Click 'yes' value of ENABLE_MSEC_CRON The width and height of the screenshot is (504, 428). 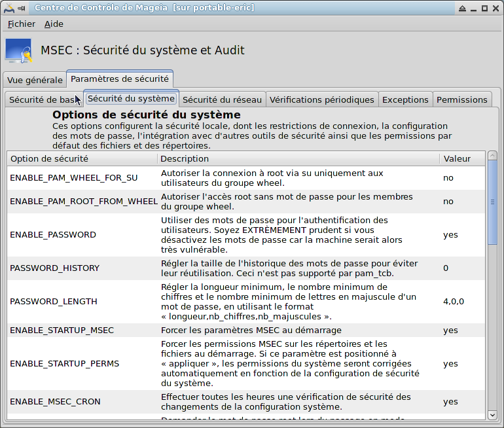pyautogui.click(x=450, y=402)
